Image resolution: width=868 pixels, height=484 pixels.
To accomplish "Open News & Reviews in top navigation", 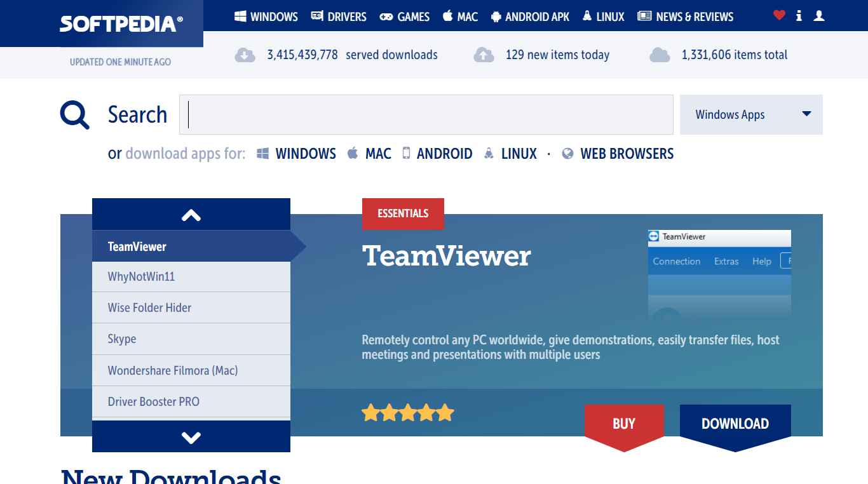I will click(686, 17).
